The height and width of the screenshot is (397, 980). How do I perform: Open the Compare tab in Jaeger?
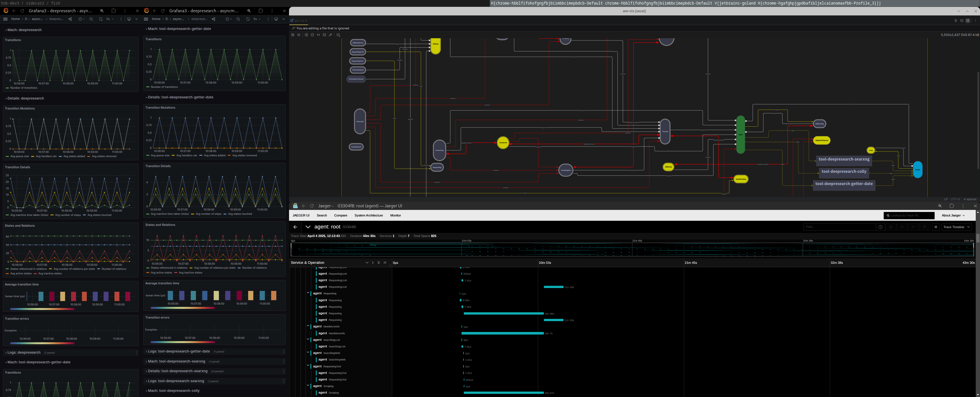point(340,215)
